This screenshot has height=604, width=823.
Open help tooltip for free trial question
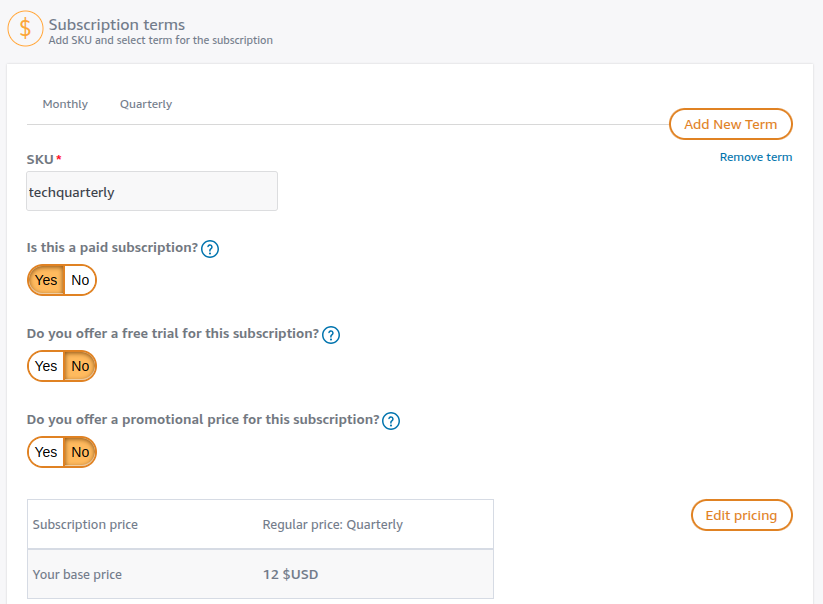(x=331, y=335)
